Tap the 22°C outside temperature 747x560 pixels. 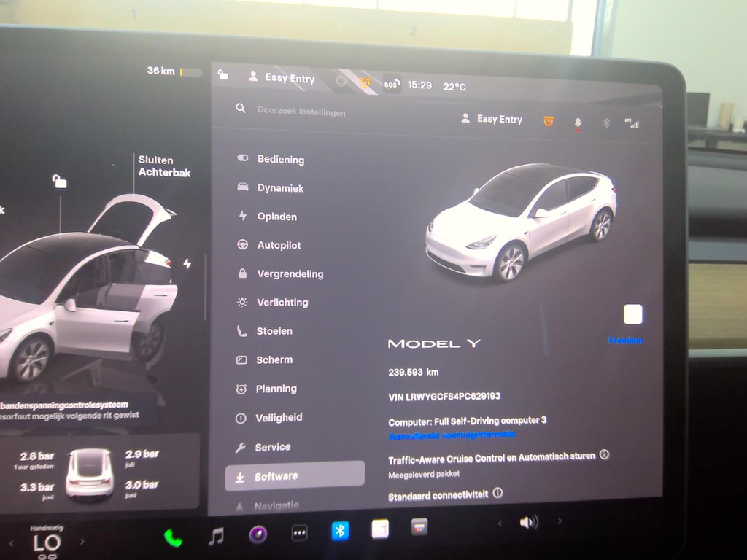click(x=454, y=87)
